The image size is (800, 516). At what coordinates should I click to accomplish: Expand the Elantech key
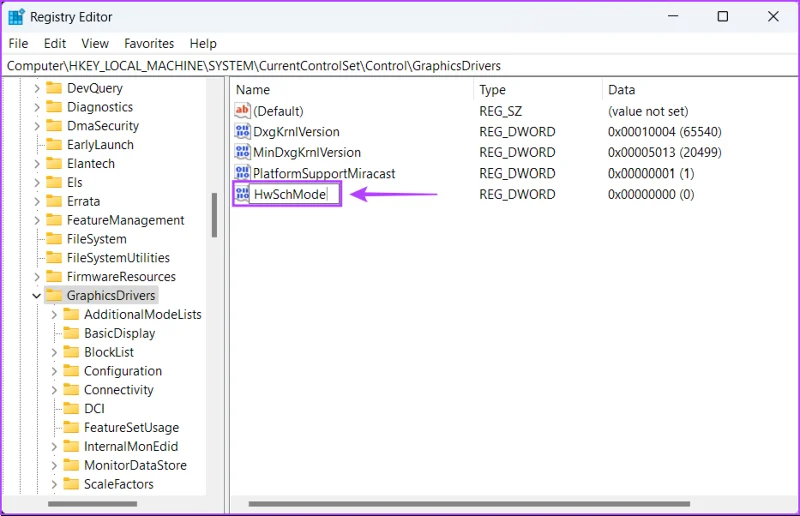pos(37,164)
